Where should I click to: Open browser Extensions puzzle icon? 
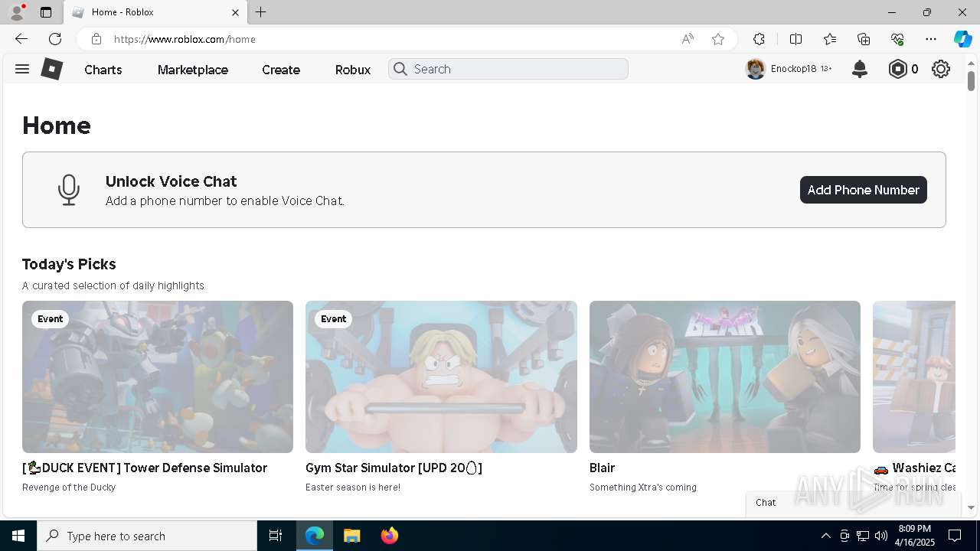(759, 39)
